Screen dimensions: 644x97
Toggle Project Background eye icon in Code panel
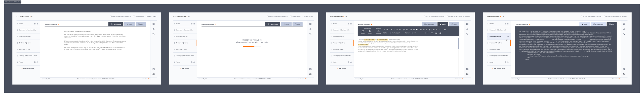(x=508, y=37)
